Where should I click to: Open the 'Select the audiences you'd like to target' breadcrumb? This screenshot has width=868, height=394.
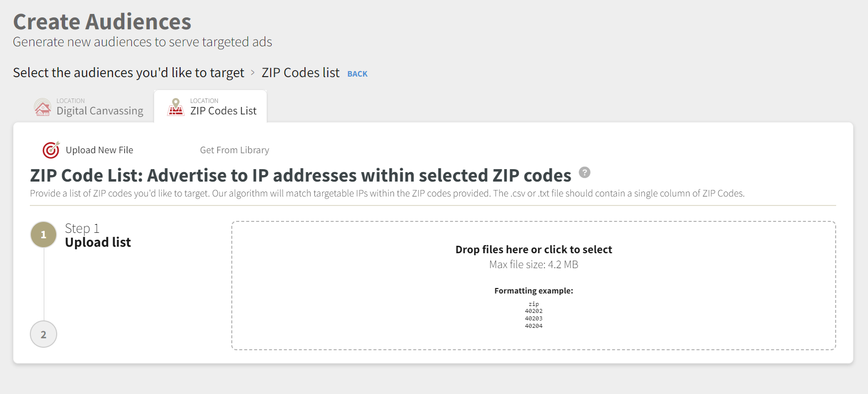(128, 73)
